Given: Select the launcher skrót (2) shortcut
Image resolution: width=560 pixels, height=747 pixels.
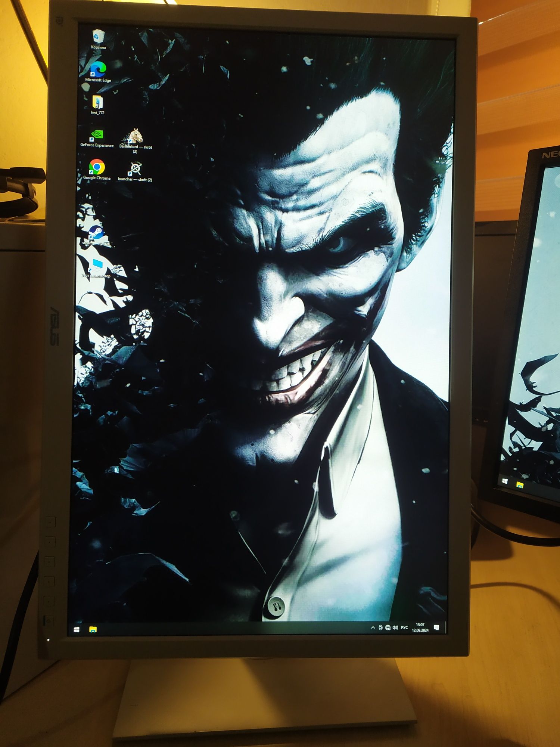Looking at the screenshot, I should tap(135, 172).
